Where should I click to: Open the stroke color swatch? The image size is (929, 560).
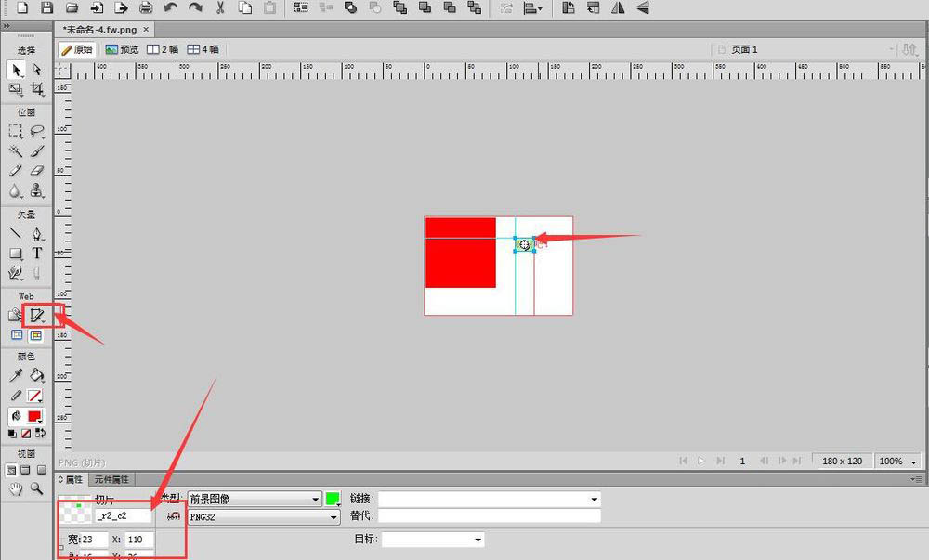[x=35, y=396]
